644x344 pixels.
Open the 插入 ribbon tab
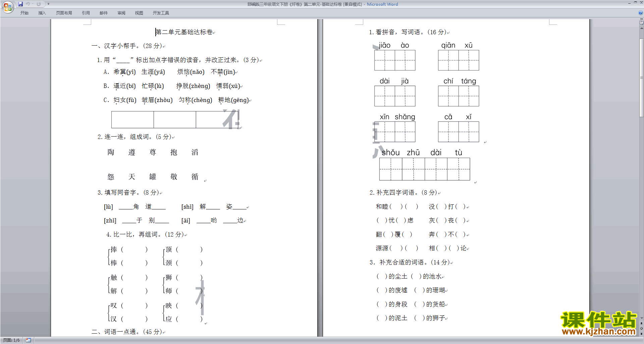click(x=42, y=13)
